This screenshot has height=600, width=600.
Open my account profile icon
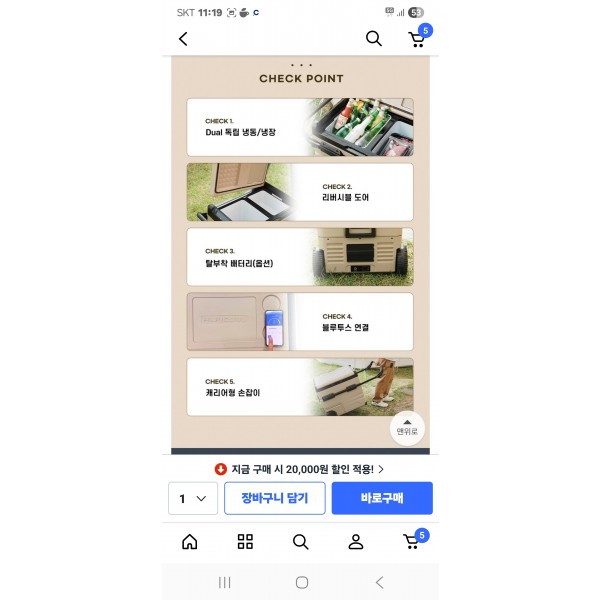click(x=355, y=542)
